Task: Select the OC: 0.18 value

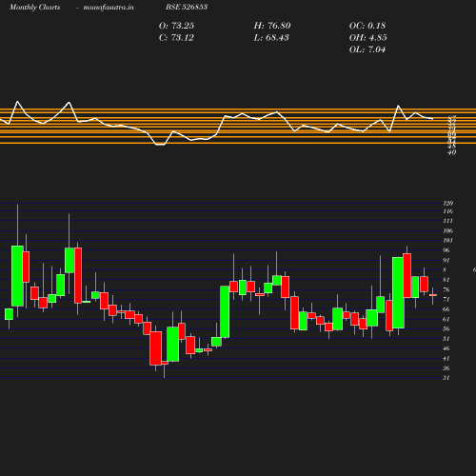Action: click(x=367, y=26)
